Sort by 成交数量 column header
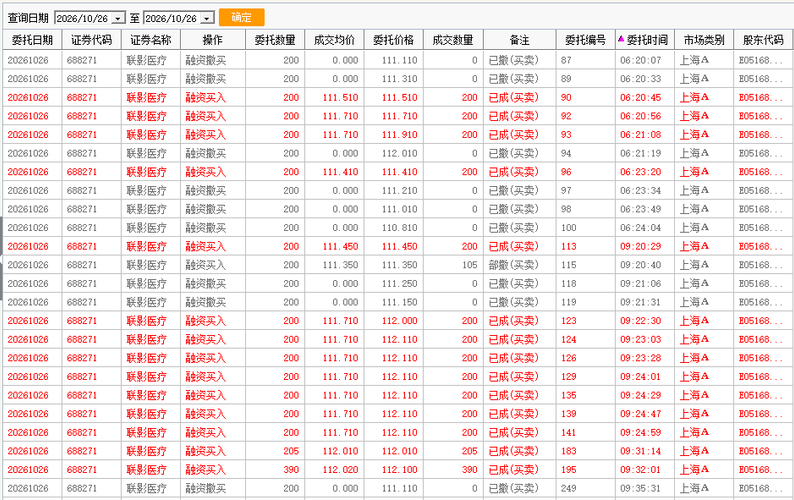This screenshot has width=794, height=500. pos(453,40)
